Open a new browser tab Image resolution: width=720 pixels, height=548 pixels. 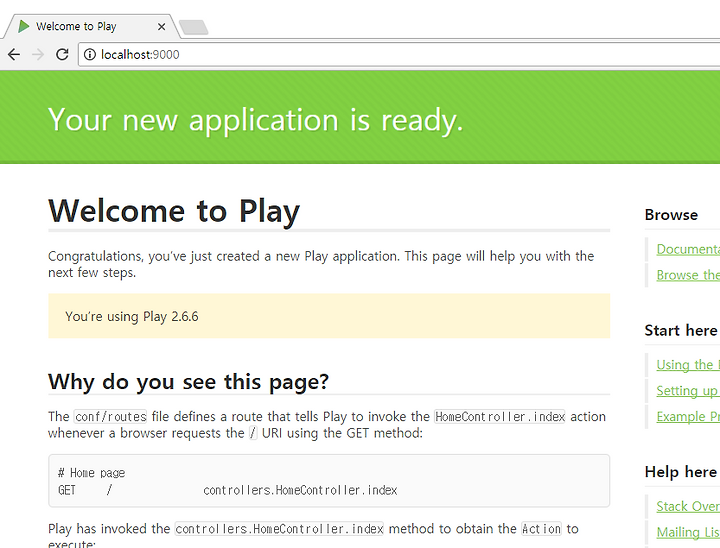[x=193, y=28]
